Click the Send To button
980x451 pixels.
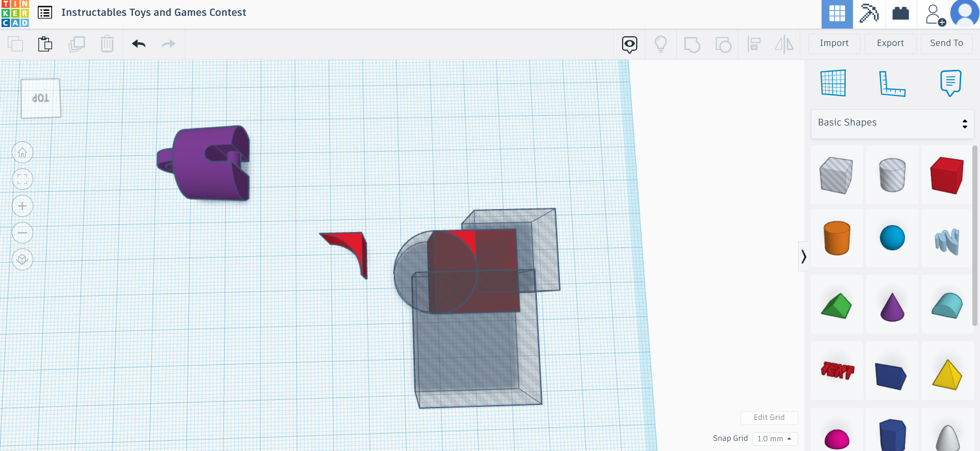coord(946,43)
